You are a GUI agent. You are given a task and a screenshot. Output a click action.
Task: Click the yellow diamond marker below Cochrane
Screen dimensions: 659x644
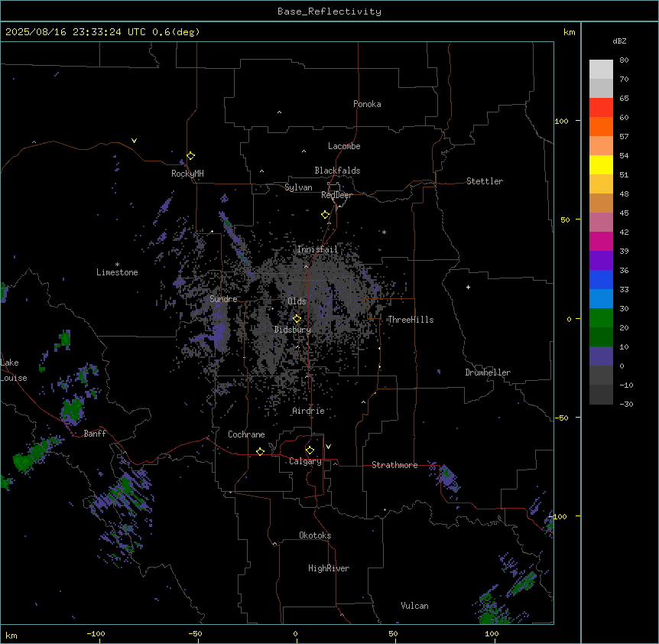(260, 451)
